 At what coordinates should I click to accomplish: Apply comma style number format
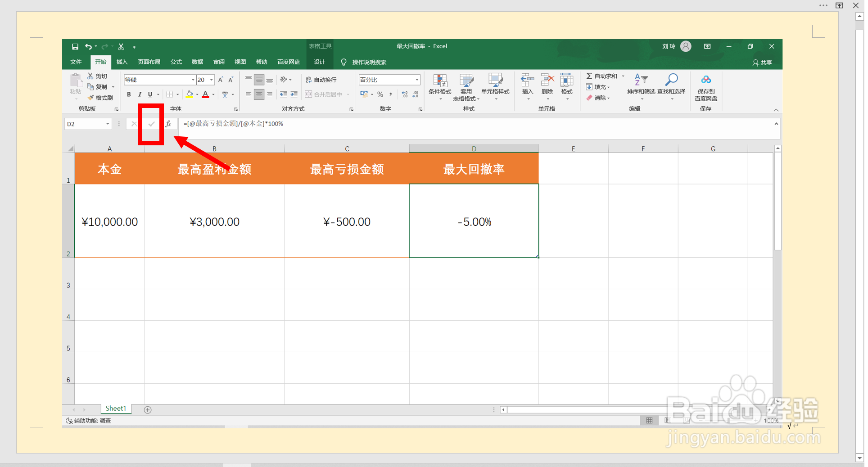pos(390,94)
